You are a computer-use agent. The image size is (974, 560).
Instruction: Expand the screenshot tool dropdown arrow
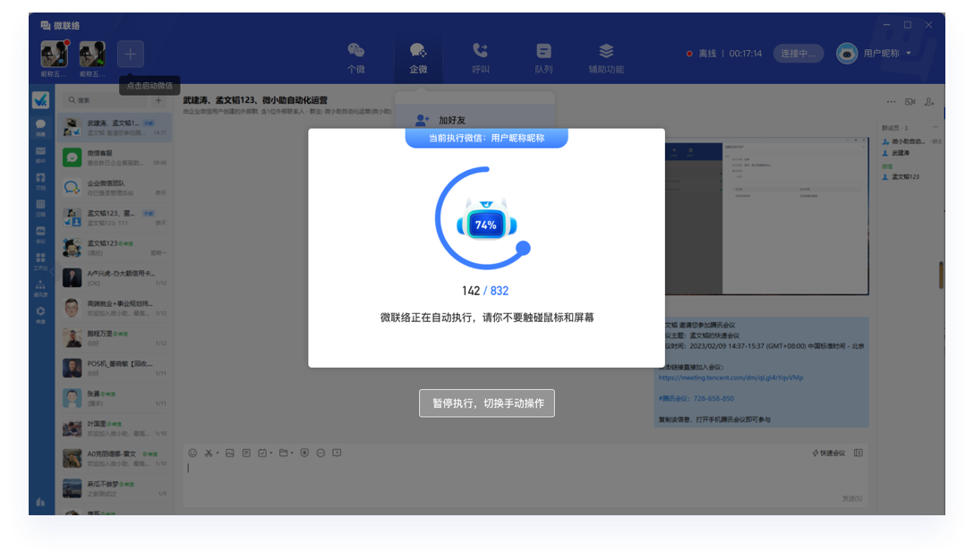(x=218, y=454)
